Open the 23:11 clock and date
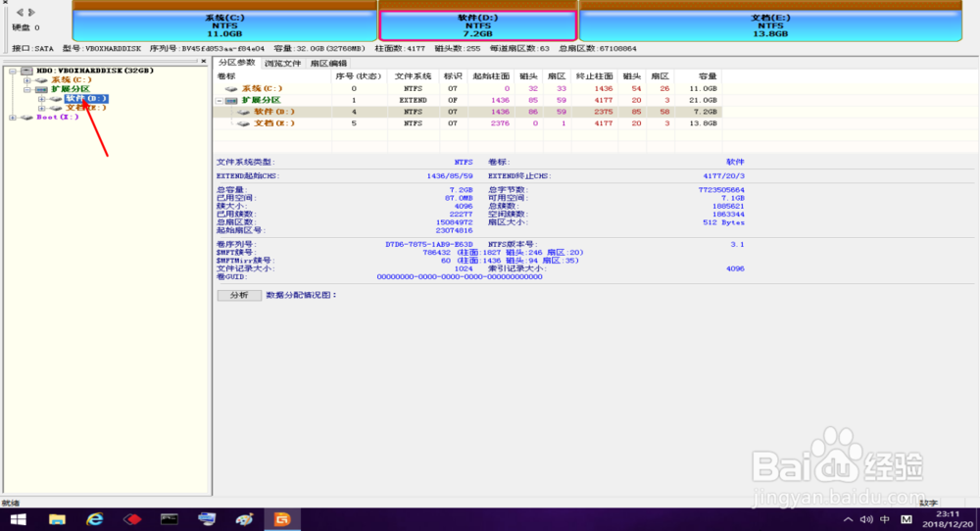980x531 pixels. (x=948, y=519)
